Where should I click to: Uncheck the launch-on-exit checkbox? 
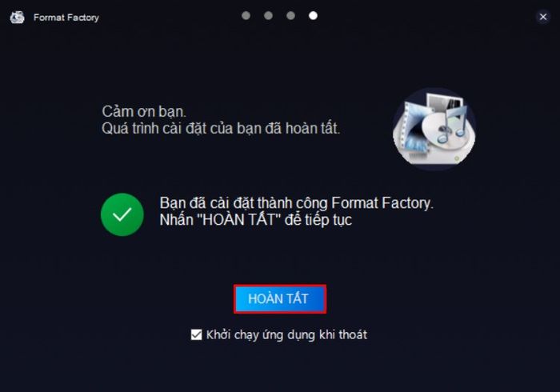196,334
